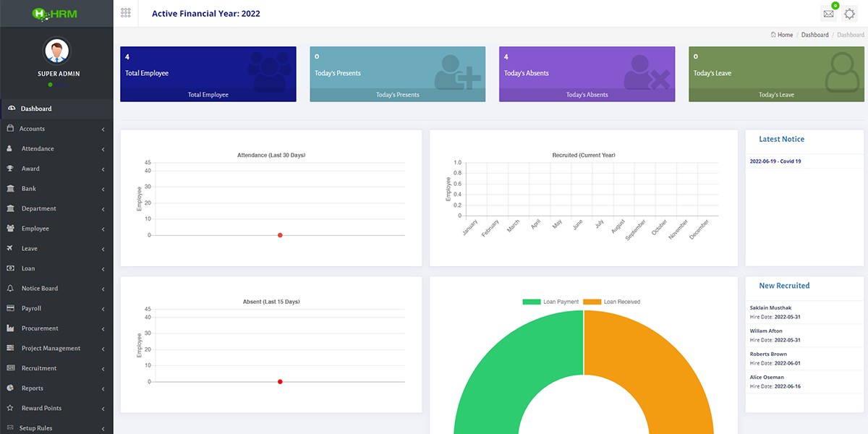Expand the Accounts menu chevron
Screen dimensions: 868x434
point(103,129)
